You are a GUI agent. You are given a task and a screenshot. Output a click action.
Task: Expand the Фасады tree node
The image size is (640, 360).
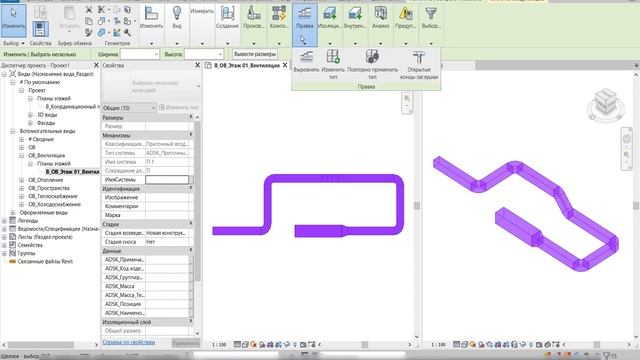click(x=30, y=123)
